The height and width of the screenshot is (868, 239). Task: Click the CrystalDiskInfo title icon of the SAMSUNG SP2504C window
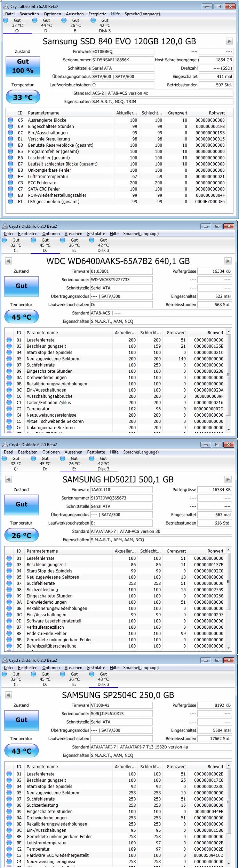click(5, 660)
